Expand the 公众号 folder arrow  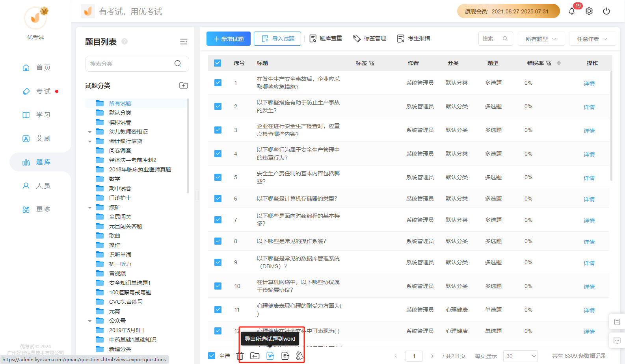pos(90,321)
